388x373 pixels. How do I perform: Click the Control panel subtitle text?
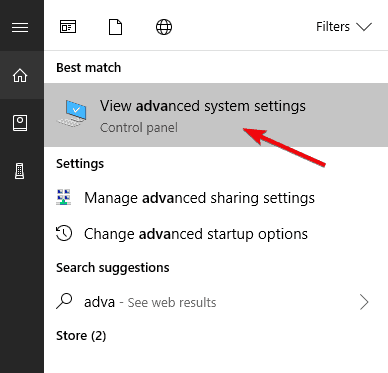(x=139, y=128)
